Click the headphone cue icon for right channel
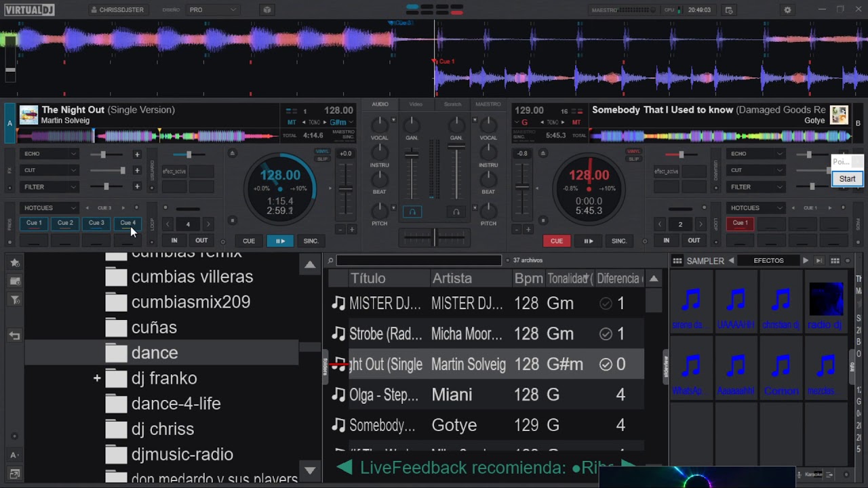868x488 pixels. click(x=456, y=211)
